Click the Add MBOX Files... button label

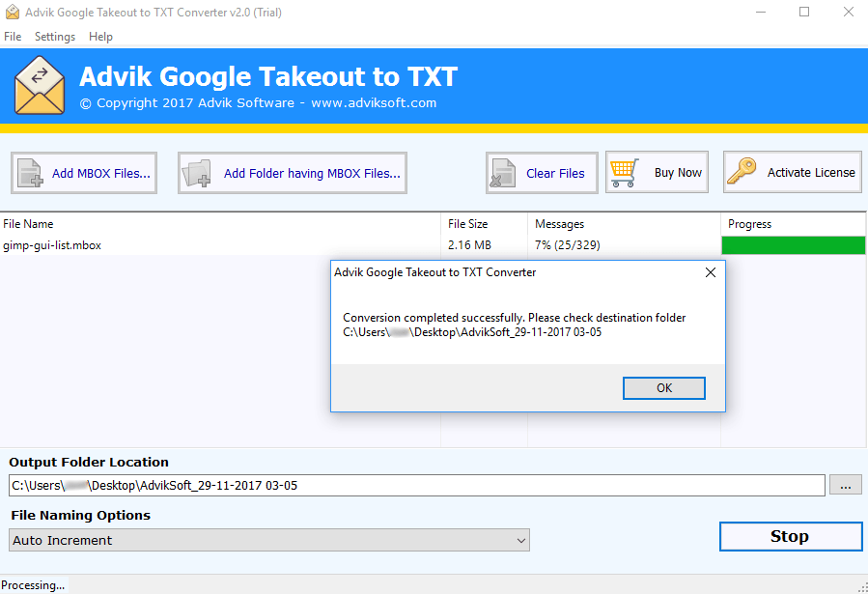(x=101, y=173)
